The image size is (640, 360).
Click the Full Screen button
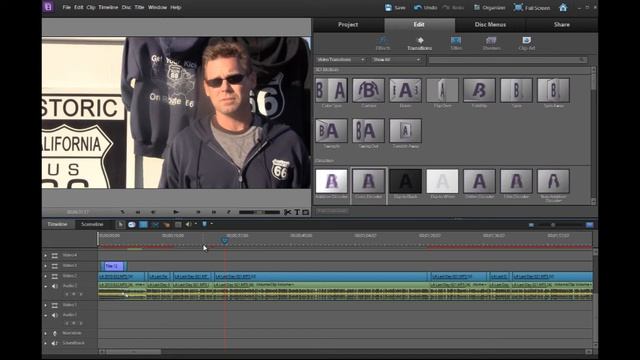(x=532, y=8)
